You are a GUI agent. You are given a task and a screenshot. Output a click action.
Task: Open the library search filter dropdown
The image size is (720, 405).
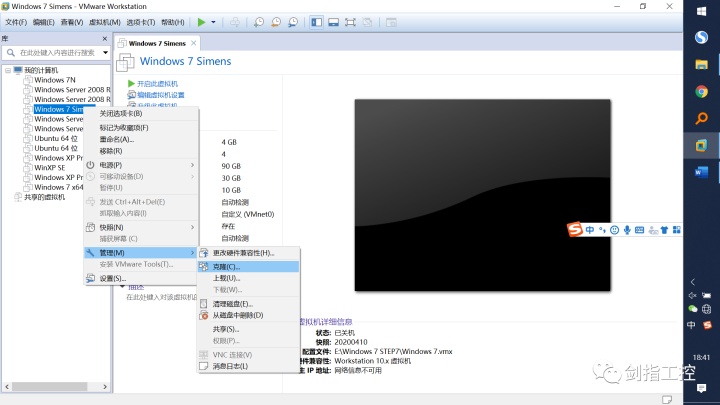point(106,53)
